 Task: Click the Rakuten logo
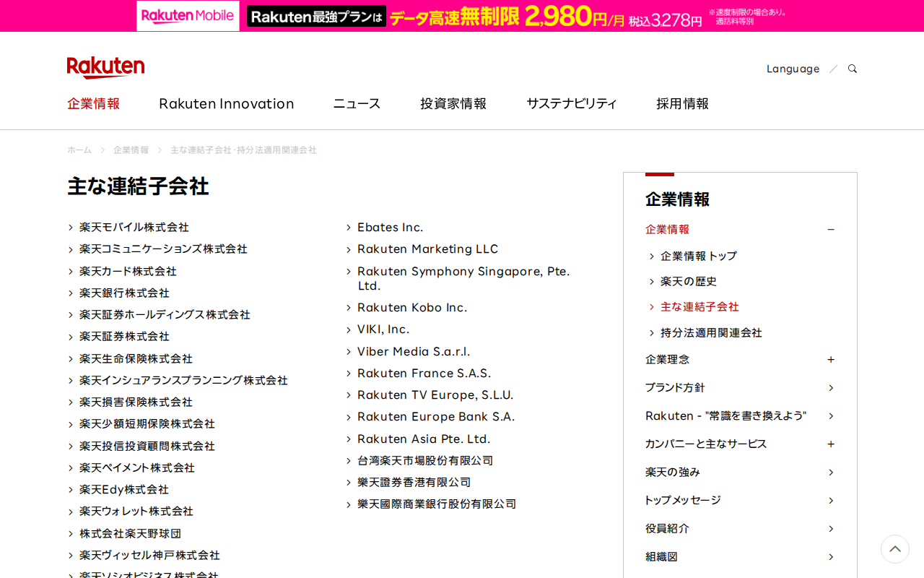coord(105,67)
